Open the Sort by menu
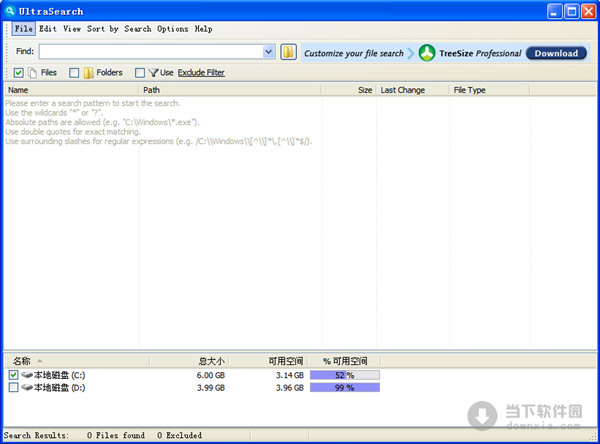Screen dimensions: 600x444 (103, 29)
